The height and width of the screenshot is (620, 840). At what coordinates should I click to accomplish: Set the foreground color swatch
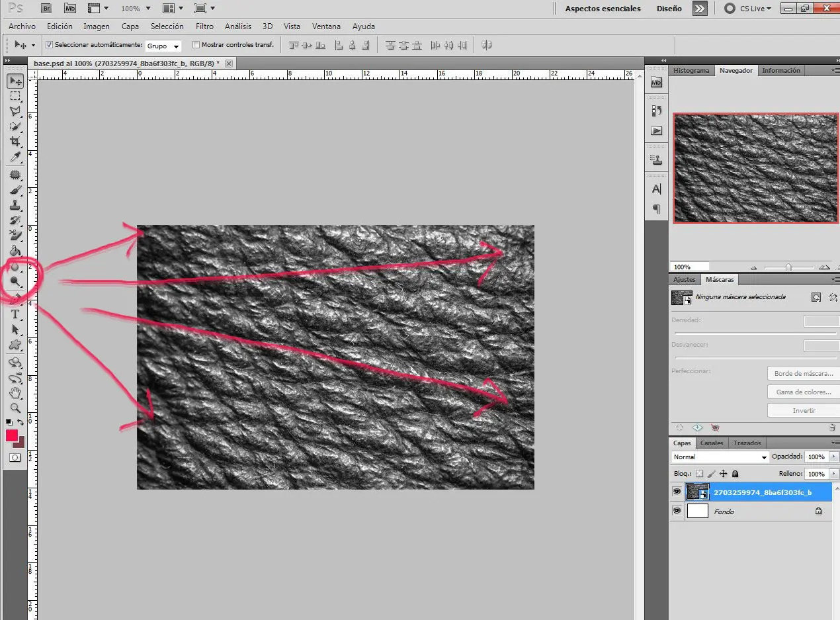click(x=12, y=435)
